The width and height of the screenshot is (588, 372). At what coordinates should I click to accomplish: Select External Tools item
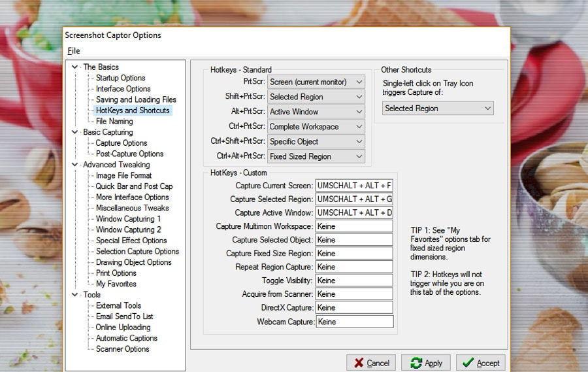pyautogui.click(x=118, y=305)
